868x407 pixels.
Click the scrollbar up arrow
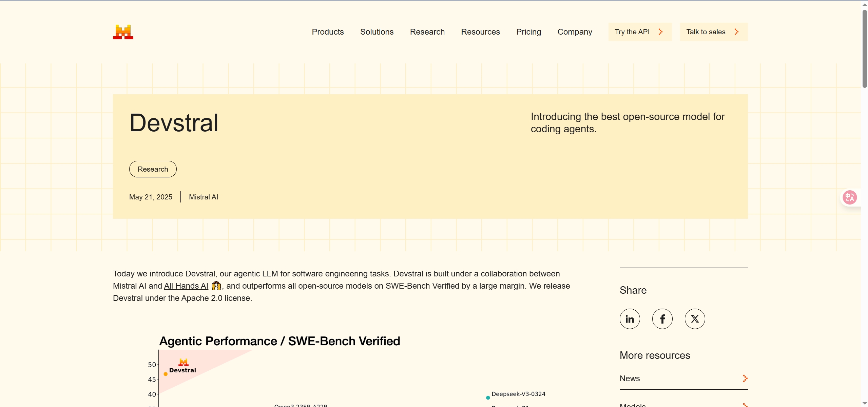[865, 4]
